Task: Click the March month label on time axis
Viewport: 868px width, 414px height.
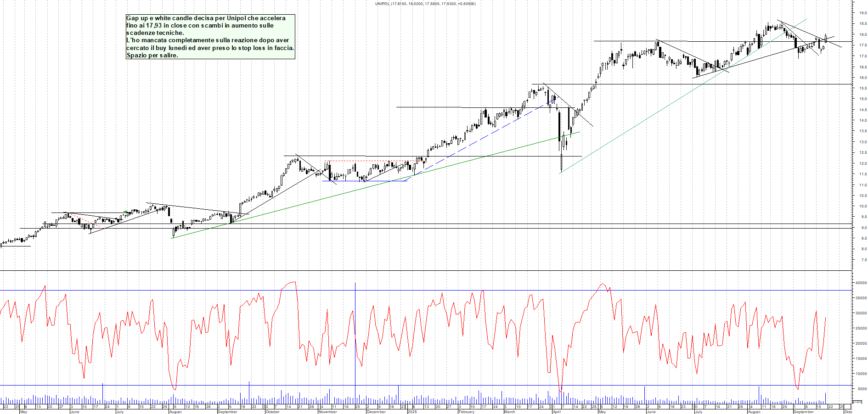Action: coord(510,412)
